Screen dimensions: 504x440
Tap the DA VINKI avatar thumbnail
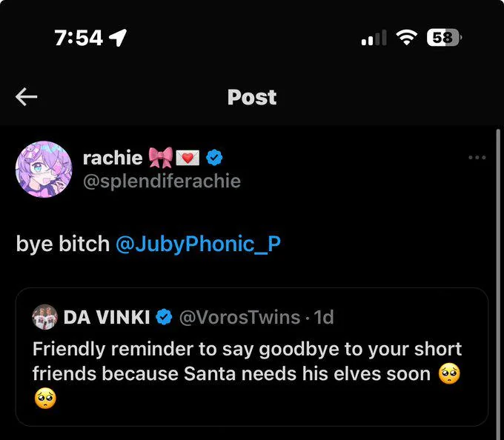click(45, 318)
